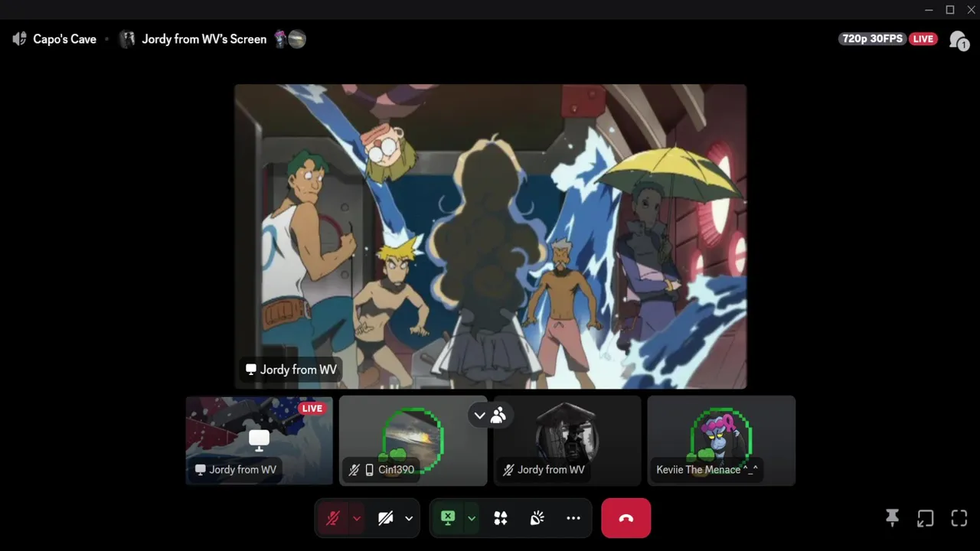Select the main shared stream video
This screenshot has width=980, height=551.
click(490, 236)
